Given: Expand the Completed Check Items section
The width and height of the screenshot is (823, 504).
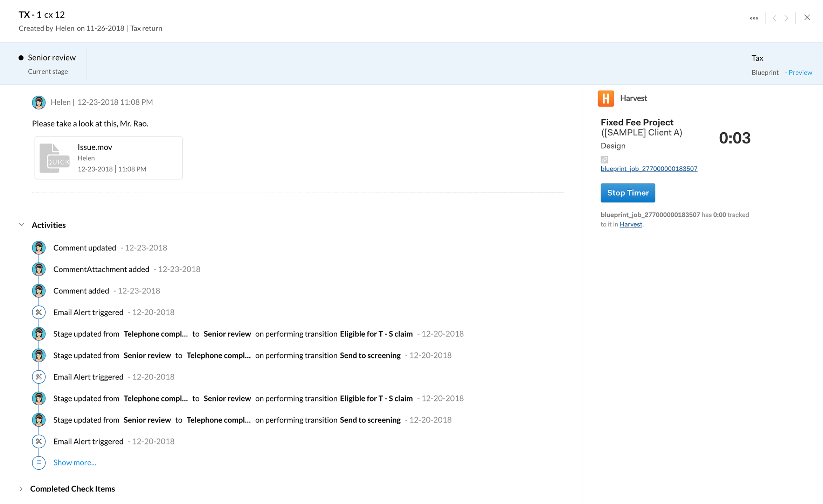Looking at the screenshot, I should click(21, 489).
